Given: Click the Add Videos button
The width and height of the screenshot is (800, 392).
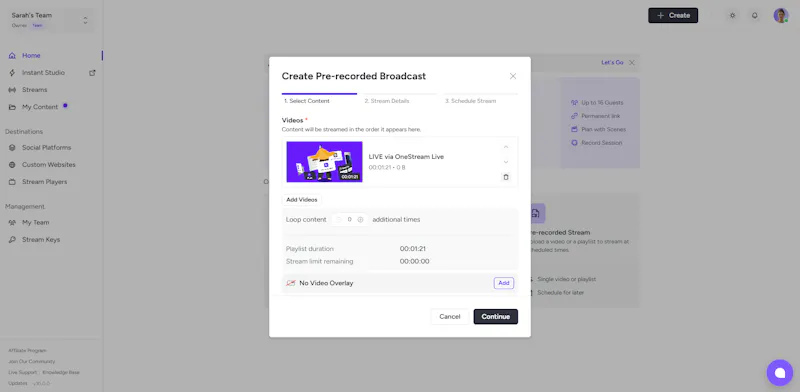Looking at the screenshot, I should click(302, 200).
